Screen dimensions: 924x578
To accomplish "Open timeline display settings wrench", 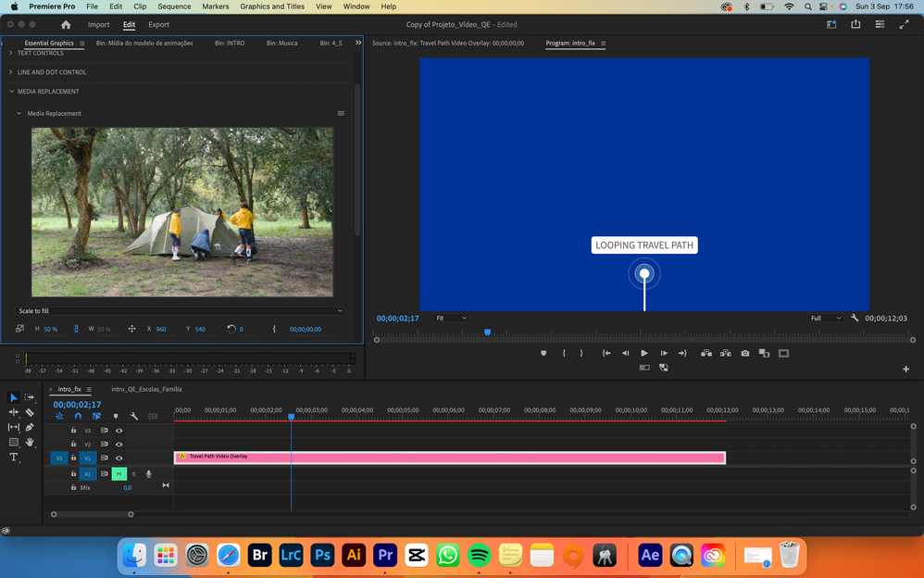I will coord(134,417).
